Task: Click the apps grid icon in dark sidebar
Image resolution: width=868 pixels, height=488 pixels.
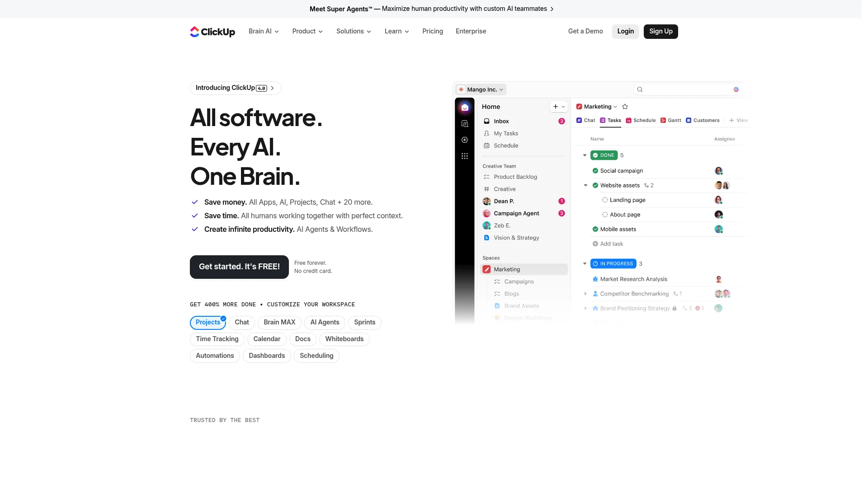Action: [x=465, y=156]
